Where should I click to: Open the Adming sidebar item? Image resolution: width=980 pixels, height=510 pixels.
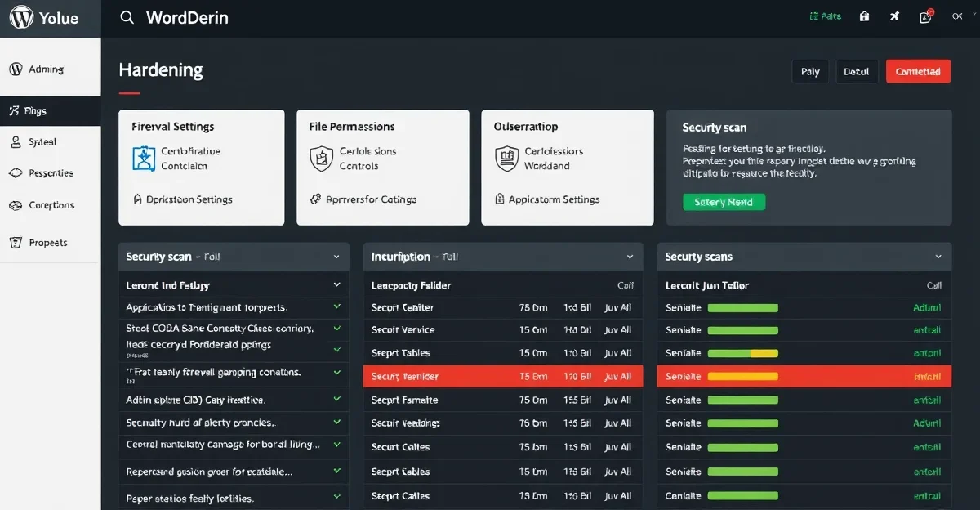(51, 69)
